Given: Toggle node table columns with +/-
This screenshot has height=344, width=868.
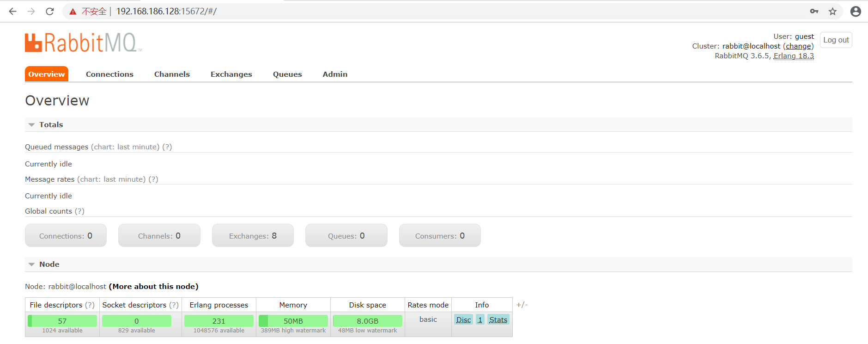Looking at the screenshot, I should coord(522,305).
